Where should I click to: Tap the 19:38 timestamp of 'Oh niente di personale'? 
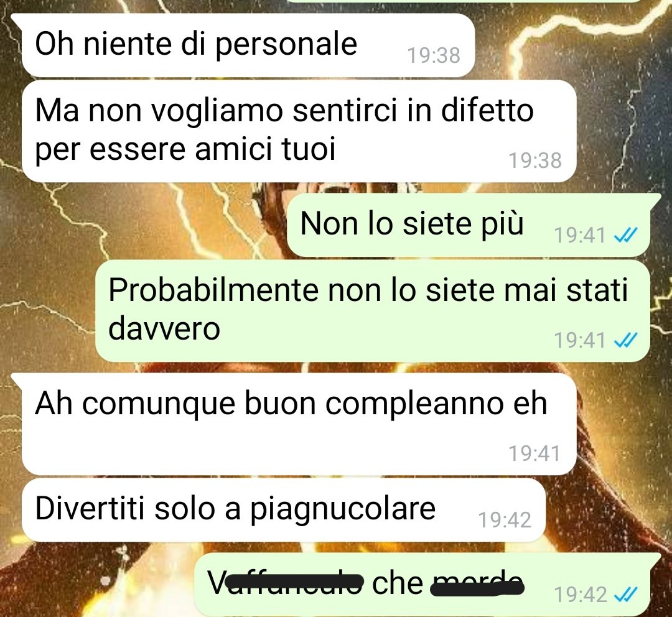pyautogui.click(x=434, y=55)
